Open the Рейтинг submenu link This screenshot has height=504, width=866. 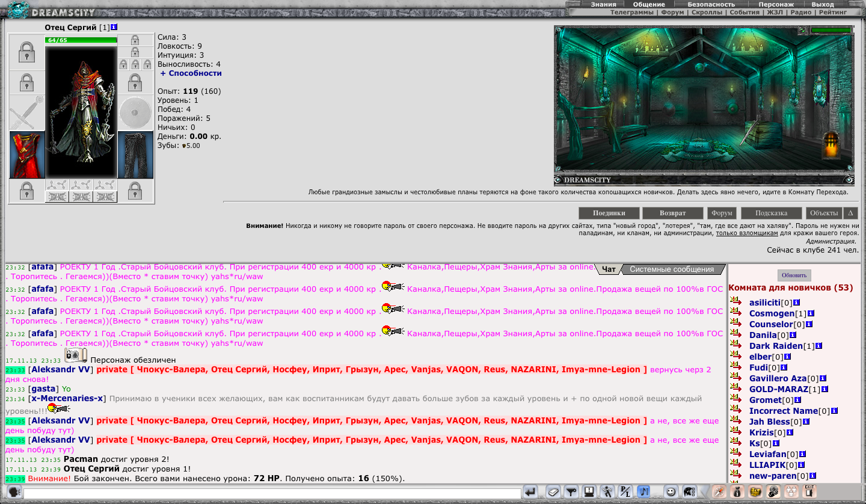pos(832,12)
